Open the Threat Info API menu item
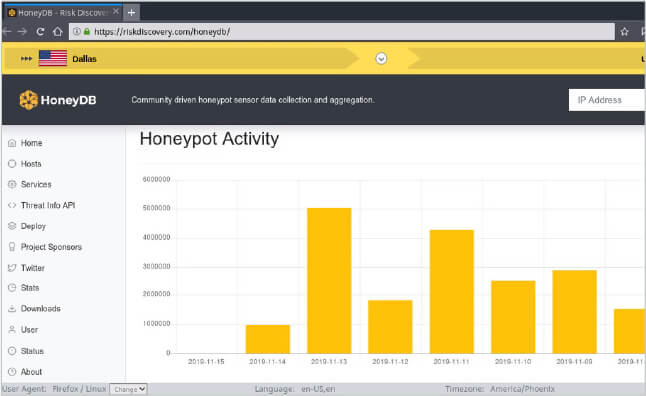 click(48, 205)
